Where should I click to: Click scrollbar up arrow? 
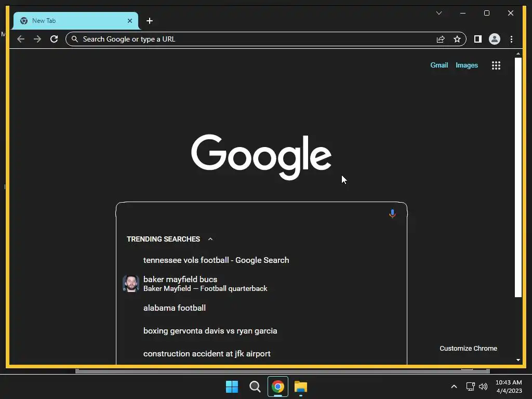pos(518,54)
